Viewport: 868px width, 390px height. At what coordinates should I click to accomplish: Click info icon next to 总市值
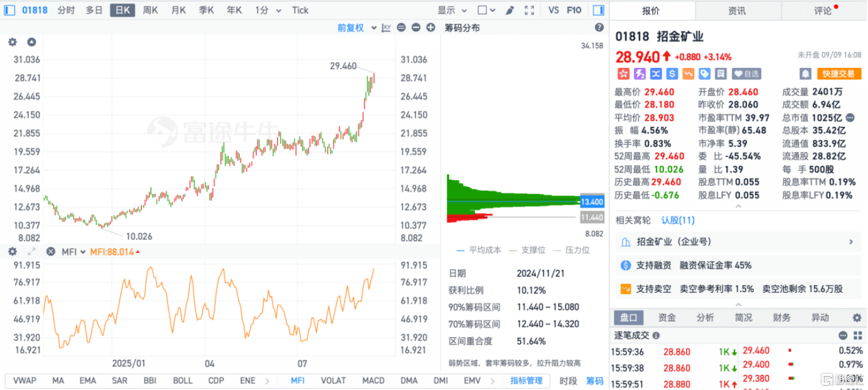[x=850, y=117]
